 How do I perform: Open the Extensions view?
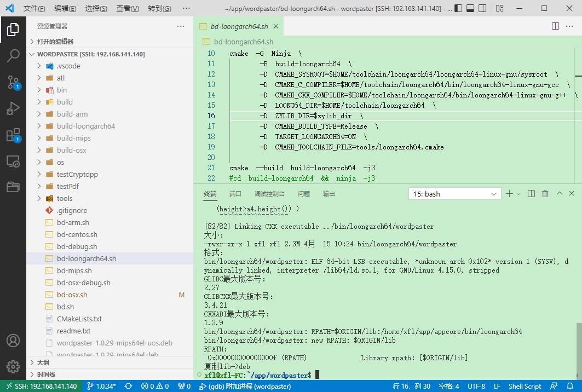pyautogui.click(x=13, y=135)
